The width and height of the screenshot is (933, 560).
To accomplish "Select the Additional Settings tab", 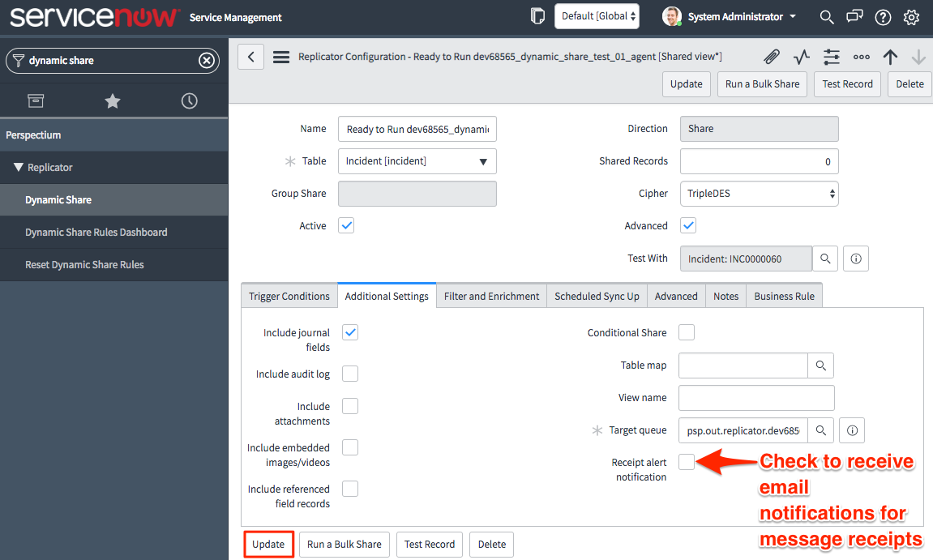I will 387,296.
